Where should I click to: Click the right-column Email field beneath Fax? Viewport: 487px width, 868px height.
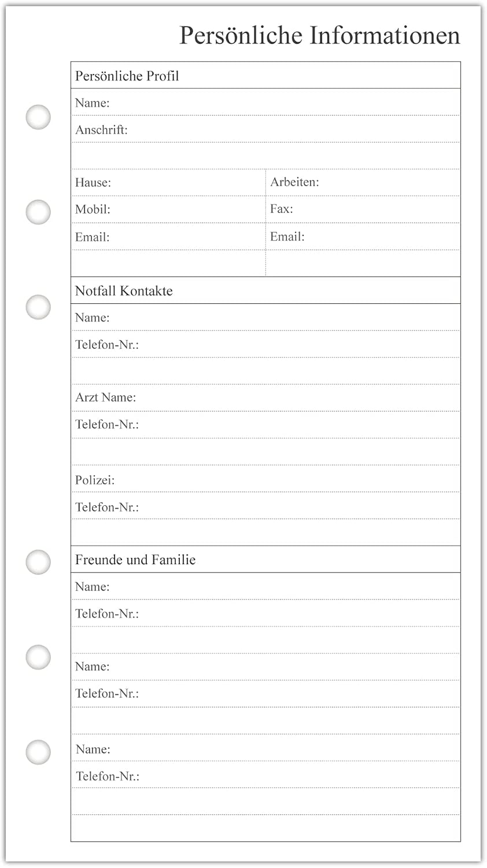click(363, 236)
